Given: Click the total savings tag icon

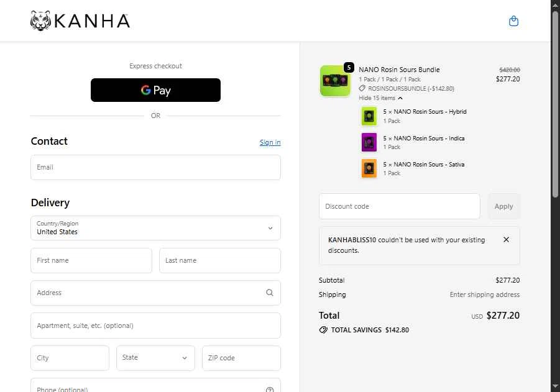Looking at the screenshot, I should coord(323,330).
